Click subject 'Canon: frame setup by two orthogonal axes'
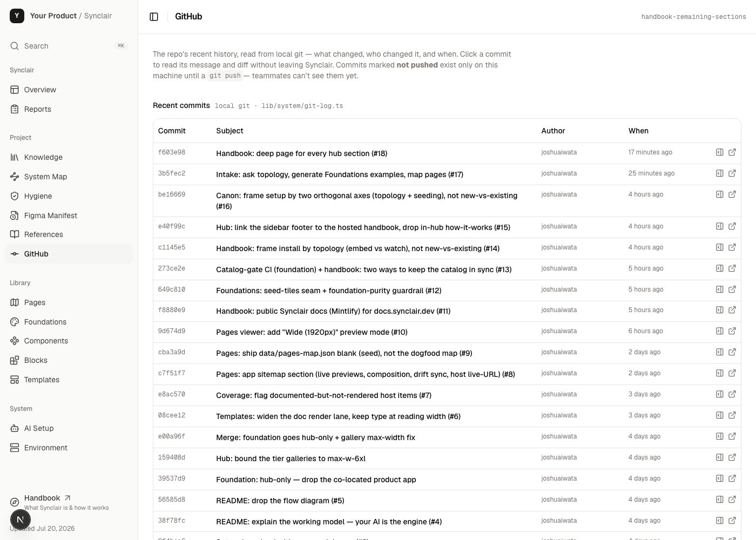 pyautogui.click(x=367, y=201)
